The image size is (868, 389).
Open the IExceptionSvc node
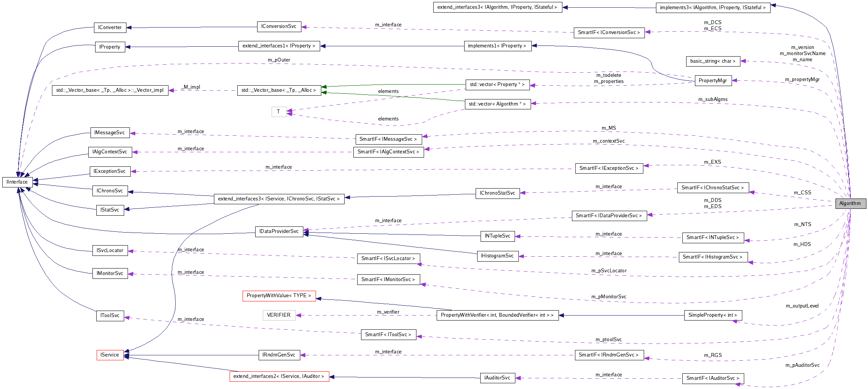[x=110, y=171]
